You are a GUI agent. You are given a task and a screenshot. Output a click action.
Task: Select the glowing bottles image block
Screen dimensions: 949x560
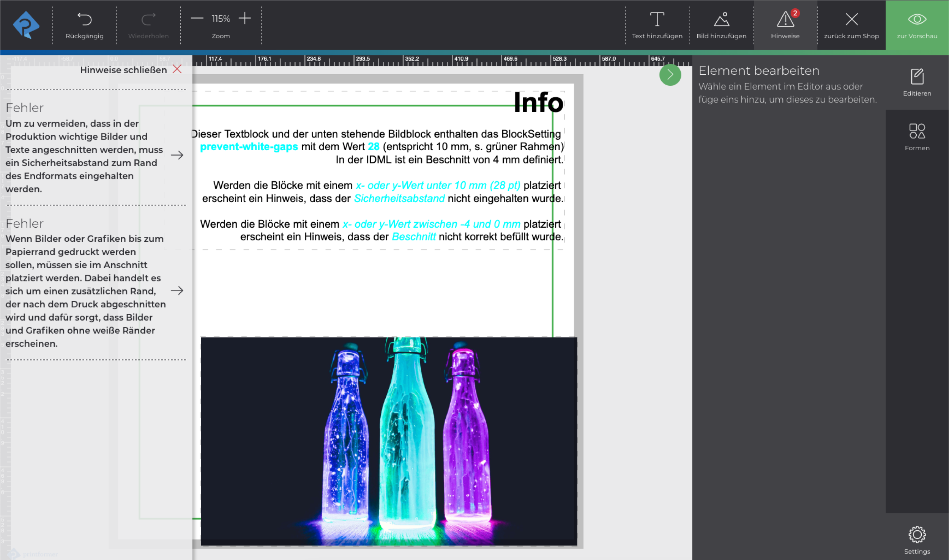(389, 441)
